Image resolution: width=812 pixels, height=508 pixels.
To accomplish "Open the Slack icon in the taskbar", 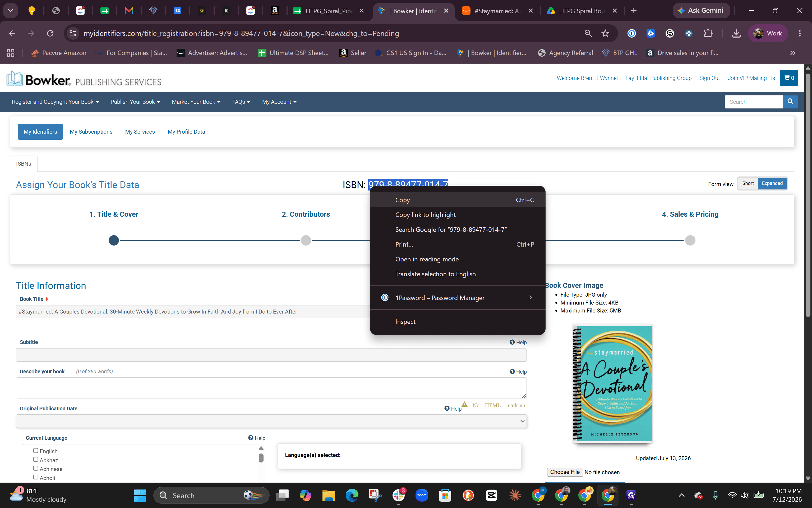I will pos(399,495).
